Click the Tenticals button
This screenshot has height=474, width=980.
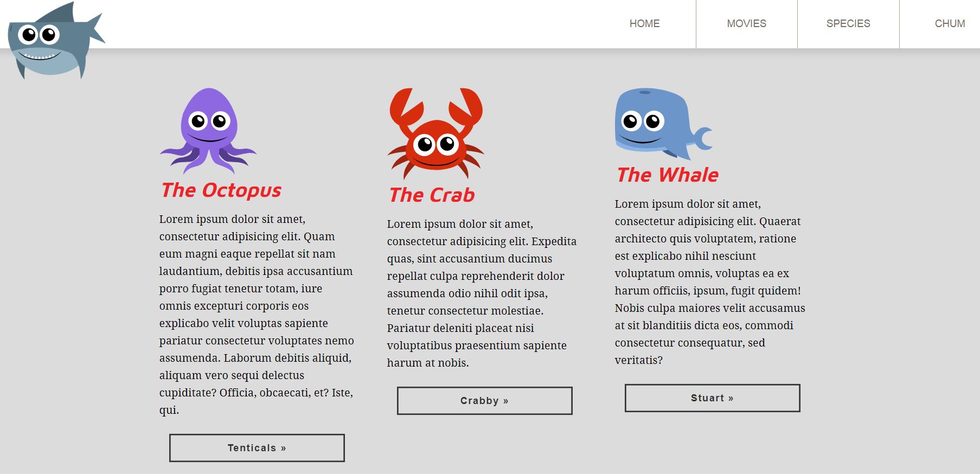[x=257, y=448]
